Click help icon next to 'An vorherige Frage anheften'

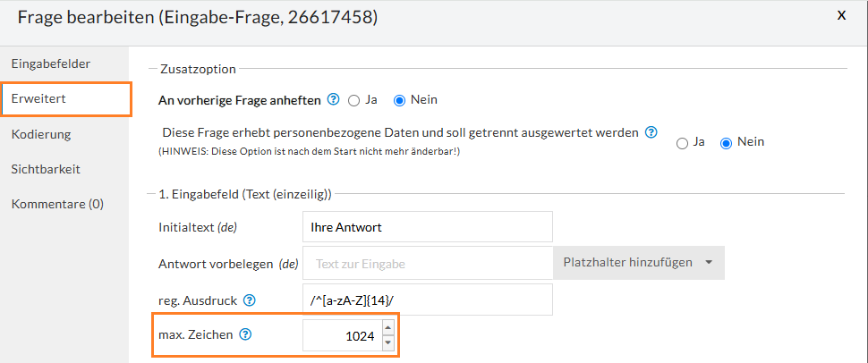pos(334,99)
